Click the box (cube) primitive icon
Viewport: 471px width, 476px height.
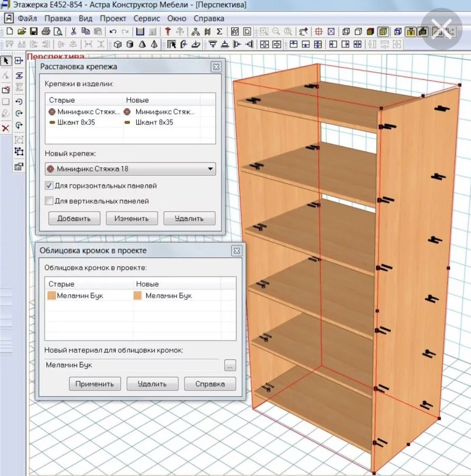click(118, 45)
